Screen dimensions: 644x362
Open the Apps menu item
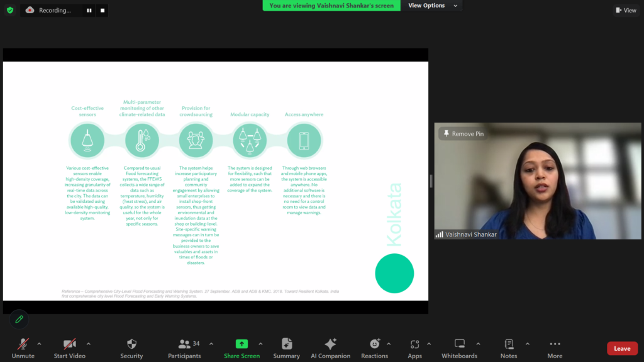414,344
